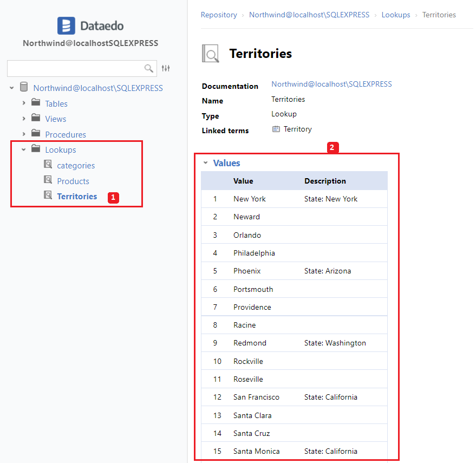476x463 pixels.
Task: Click the Dataedo logo icon
Action: tap(66, 25)
